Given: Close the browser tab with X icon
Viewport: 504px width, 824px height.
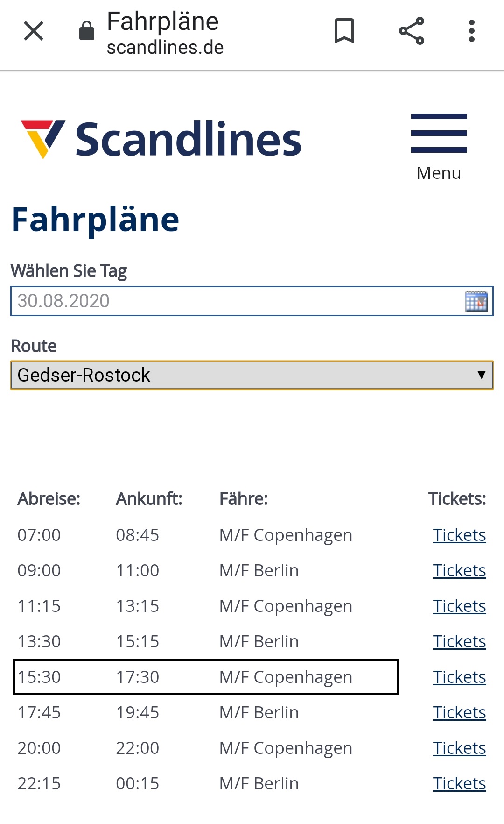Looking at the screenshot, I should pos(34,31).
